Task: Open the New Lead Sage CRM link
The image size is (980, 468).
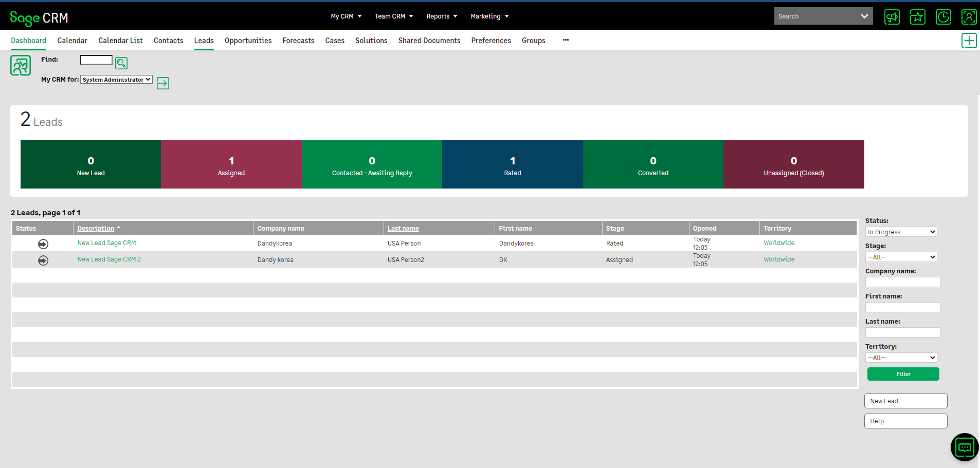Action: [x=106, y=243]
